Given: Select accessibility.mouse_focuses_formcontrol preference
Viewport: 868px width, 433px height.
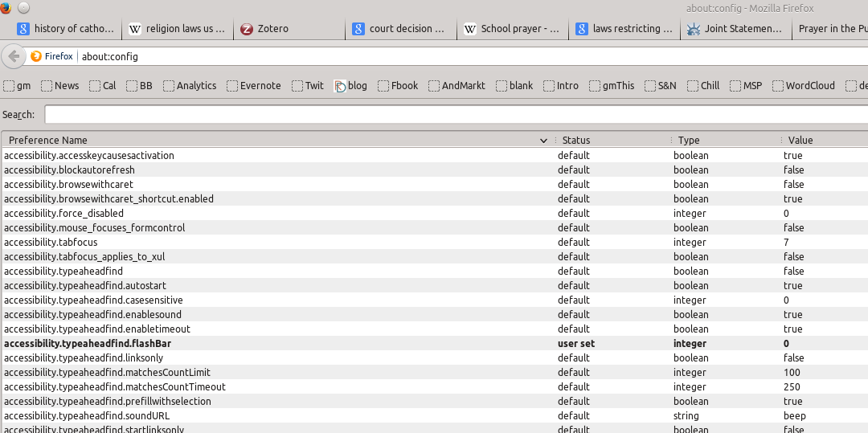Looking at the screenshot, I should [435, 228].
